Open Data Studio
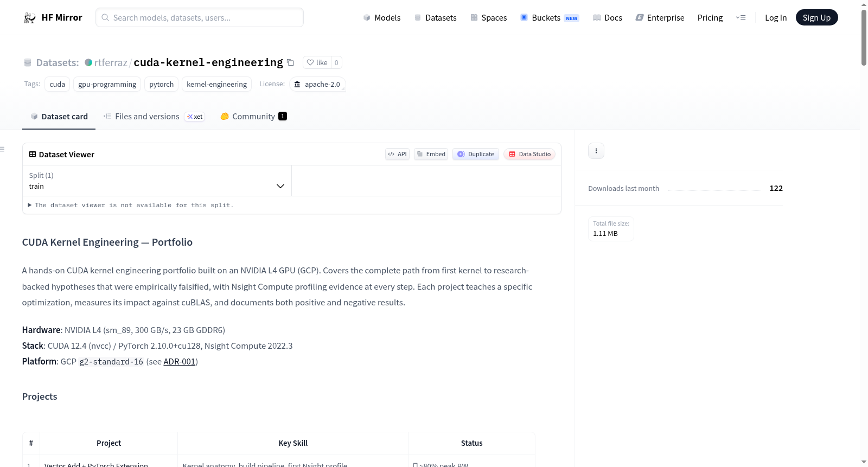 click(529, 154)
